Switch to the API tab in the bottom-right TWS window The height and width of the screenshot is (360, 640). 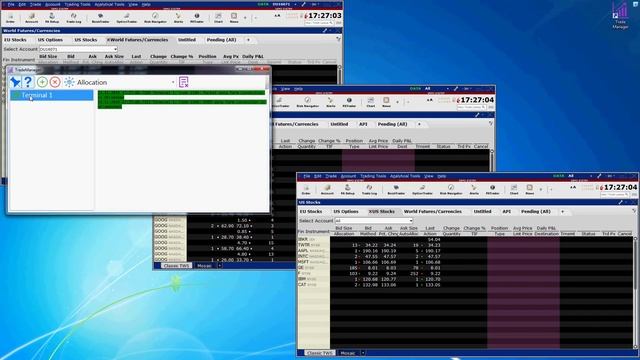[x=507, y=212]
